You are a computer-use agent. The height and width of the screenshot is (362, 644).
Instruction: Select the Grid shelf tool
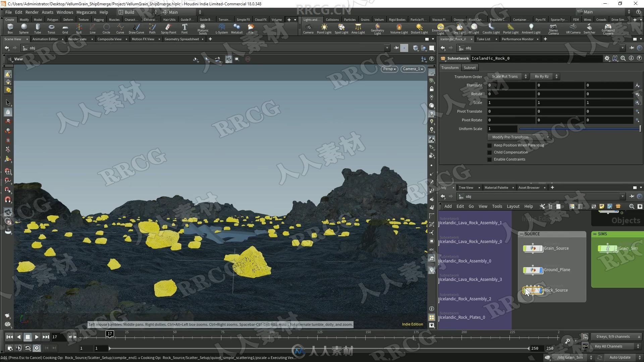[65, 28]
